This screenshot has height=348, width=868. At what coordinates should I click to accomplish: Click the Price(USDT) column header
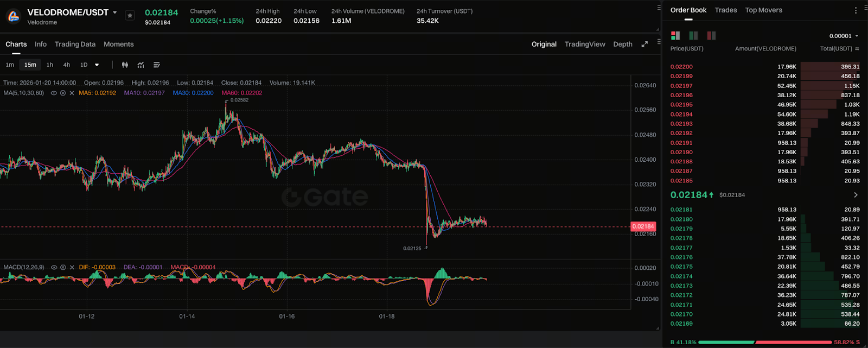click(687, 49)
